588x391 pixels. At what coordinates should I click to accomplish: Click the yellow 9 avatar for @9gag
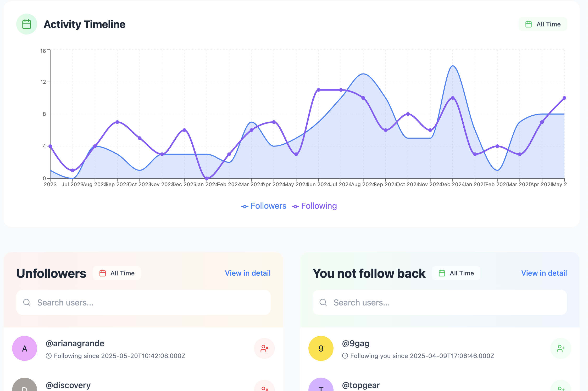pyautogui.click(x=321, y=348)
